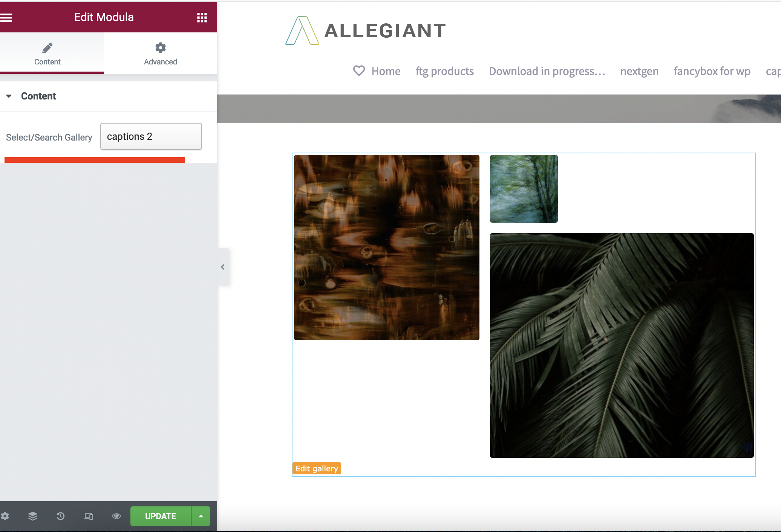
Task: Click the Edit gallery button
Action: click(x=317, y=468)
